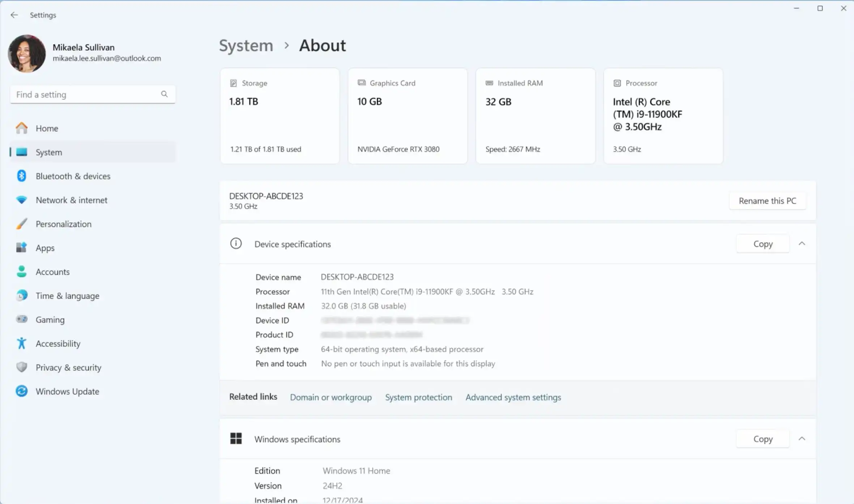Collapse the Device specifications section
This screenshot has width=854, height=504.
point(802,244)
